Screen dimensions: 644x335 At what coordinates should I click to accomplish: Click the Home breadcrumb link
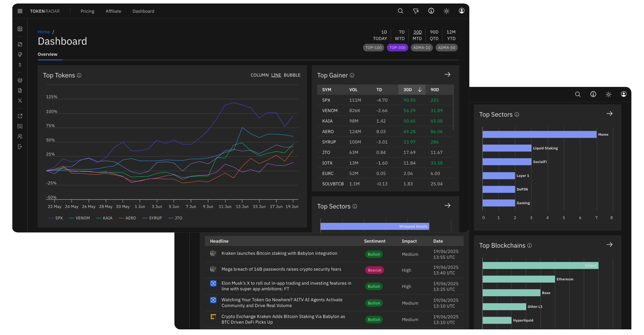pos(44,32)
